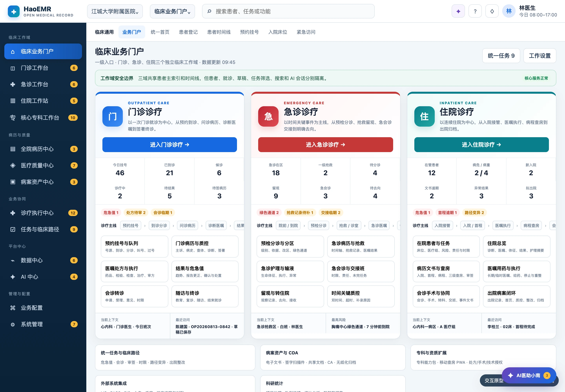
Task: Switch to the 患者登记 tab
Action: 188,32
